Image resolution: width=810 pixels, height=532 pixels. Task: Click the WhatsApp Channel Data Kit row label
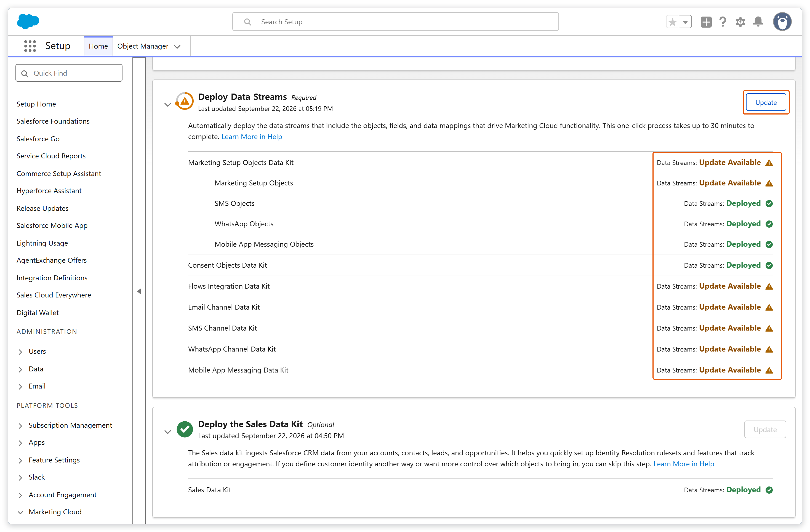click(x=232, y=349)
